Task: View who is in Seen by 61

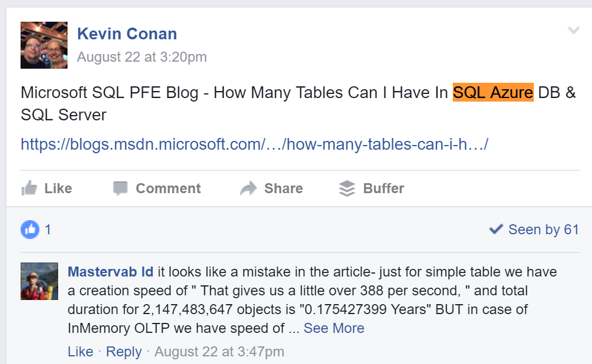Action: tap(543, 230)
